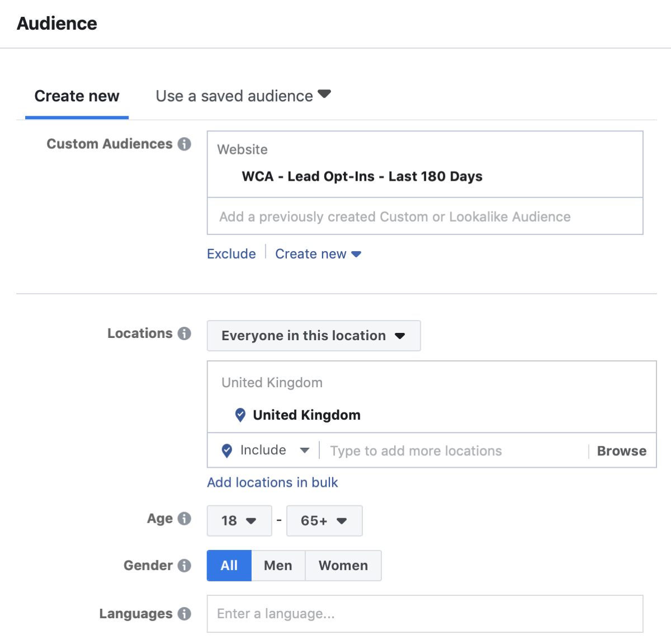
Task: Expand the Create new audience link dropdown
Action: tap(318, 254)
